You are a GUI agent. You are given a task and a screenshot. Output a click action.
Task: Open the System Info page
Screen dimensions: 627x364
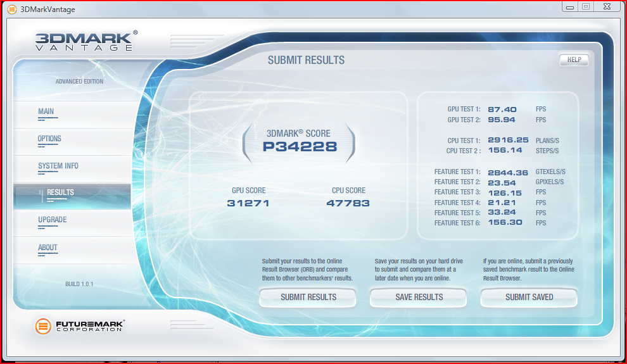coord(72,169)
